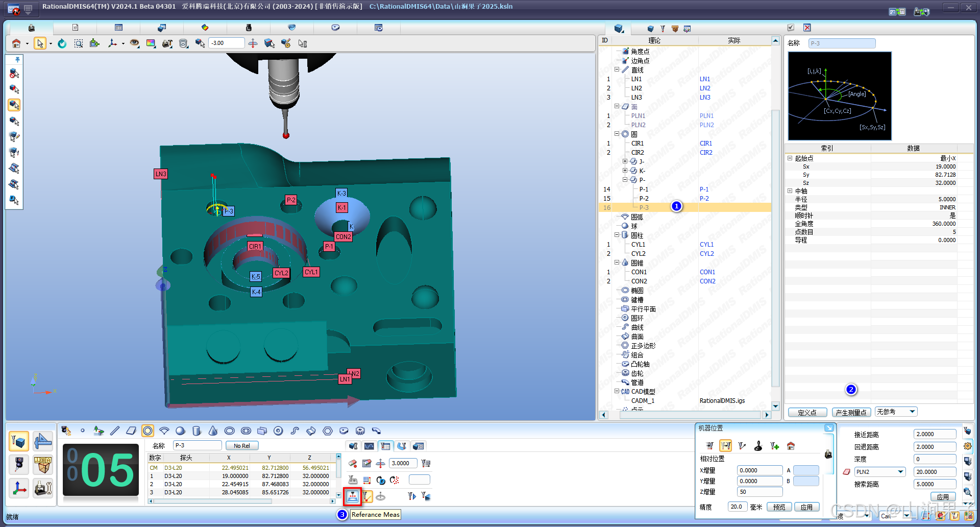Expand the J- group node
The image size is (980, 527).
pyautogui.click(x=625, y=161)
